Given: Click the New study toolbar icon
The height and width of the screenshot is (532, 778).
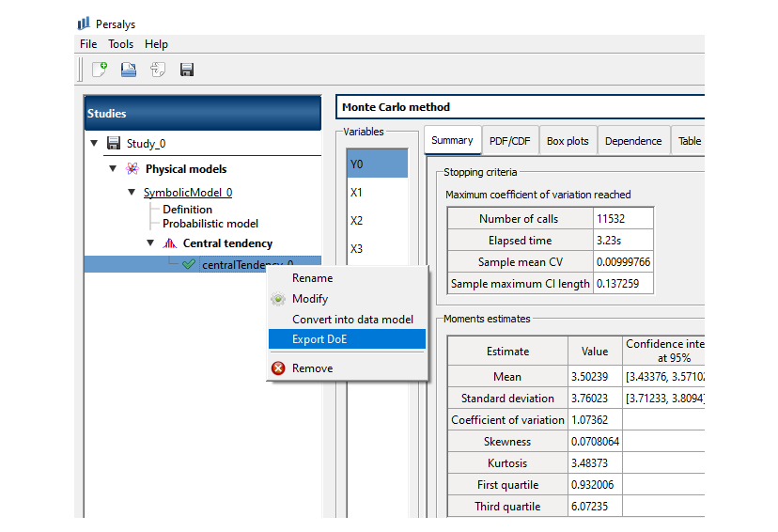Looking at the screenshot, I should click(100, 70).
